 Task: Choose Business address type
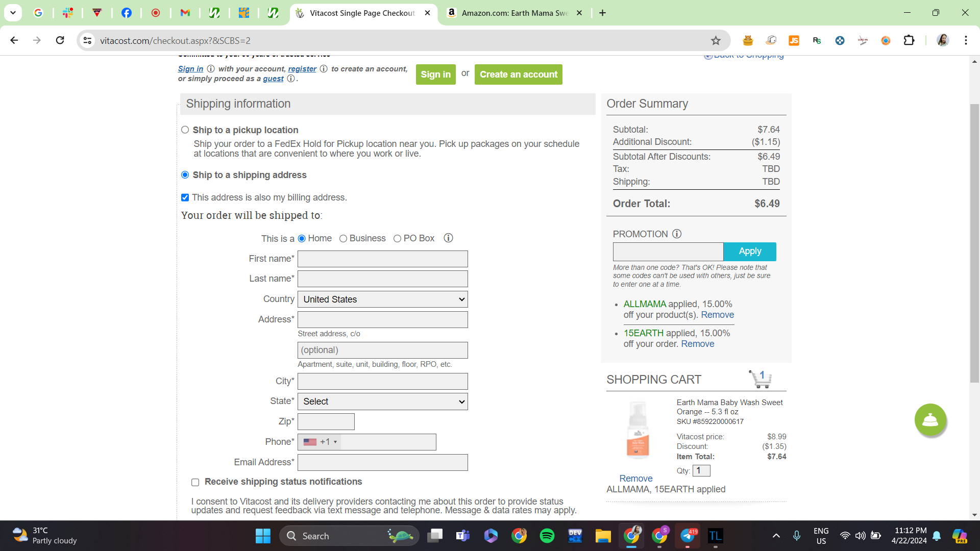click(344, 239)
